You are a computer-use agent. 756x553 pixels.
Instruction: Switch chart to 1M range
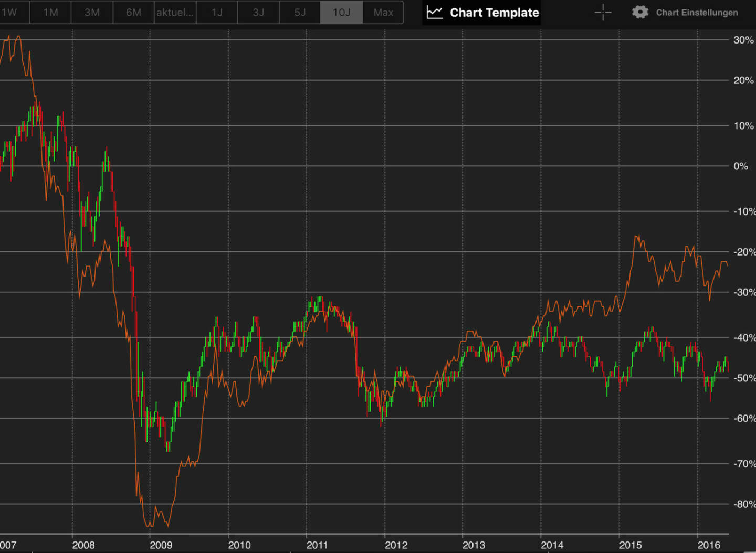(50, 13)
